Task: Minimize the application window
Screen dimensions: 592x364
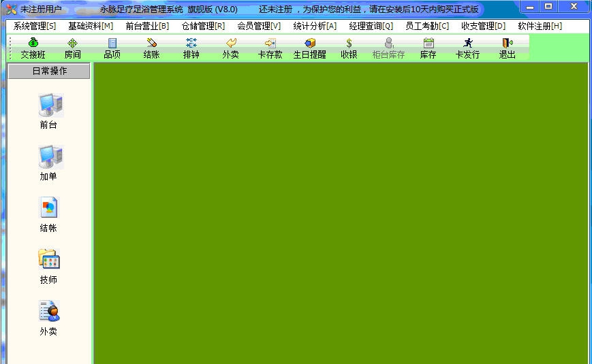Action: pos(530,7)
